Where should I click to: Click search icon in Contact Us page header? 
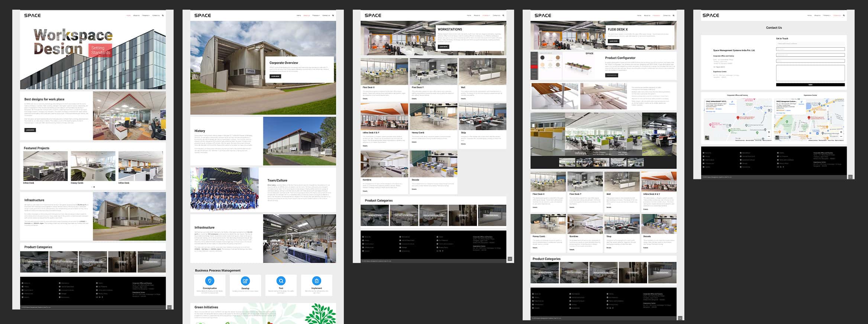(844, 16)
